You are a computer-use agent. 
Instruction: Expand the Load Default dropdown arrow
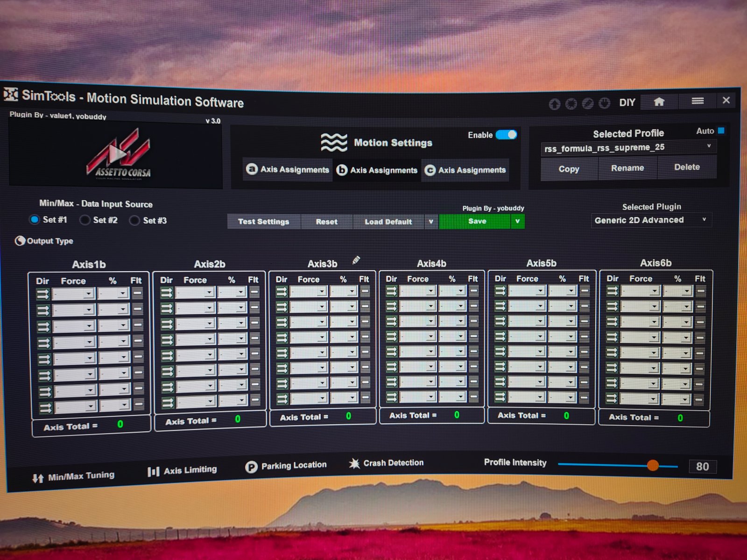click(431, 222)
